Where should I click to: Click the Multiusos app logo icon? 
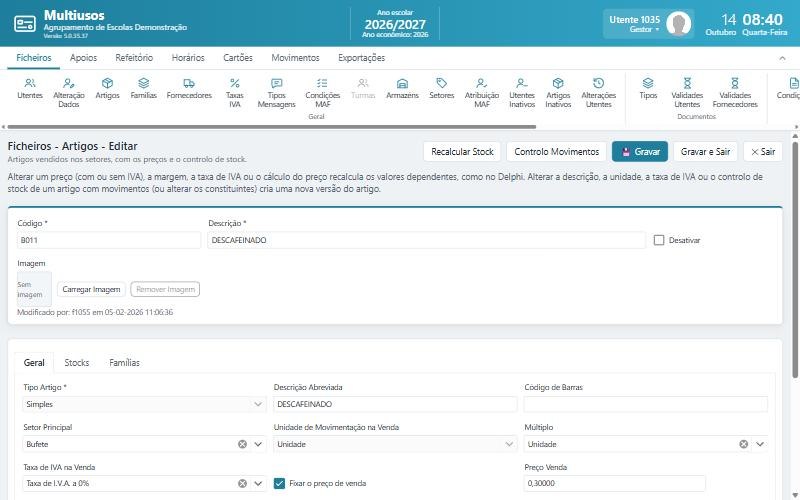click(24, 23)
